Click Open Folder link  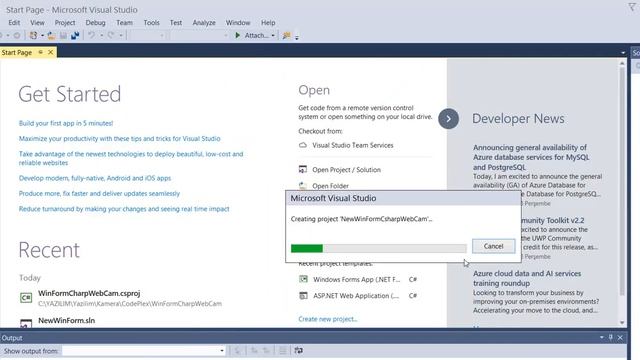[x=330, y=186]
